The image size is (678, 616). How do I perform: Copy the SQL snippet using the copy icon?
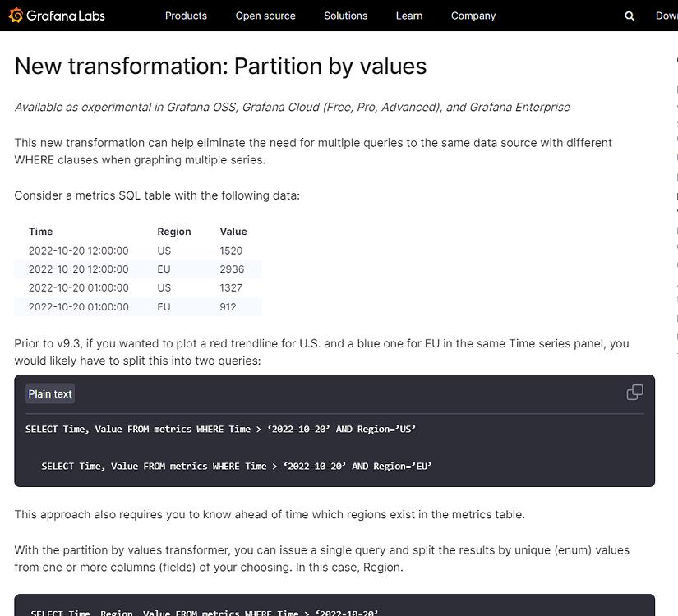pos(634,393)
